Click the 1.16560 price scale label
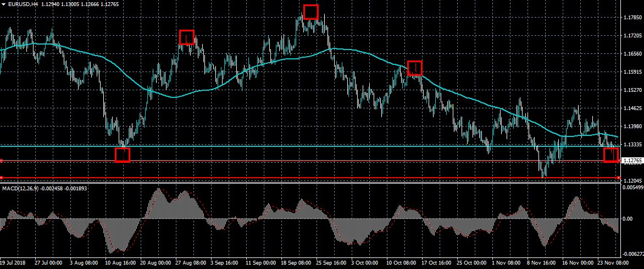The height and width of the screenshot is (269, 644). [x=633, y=54]
